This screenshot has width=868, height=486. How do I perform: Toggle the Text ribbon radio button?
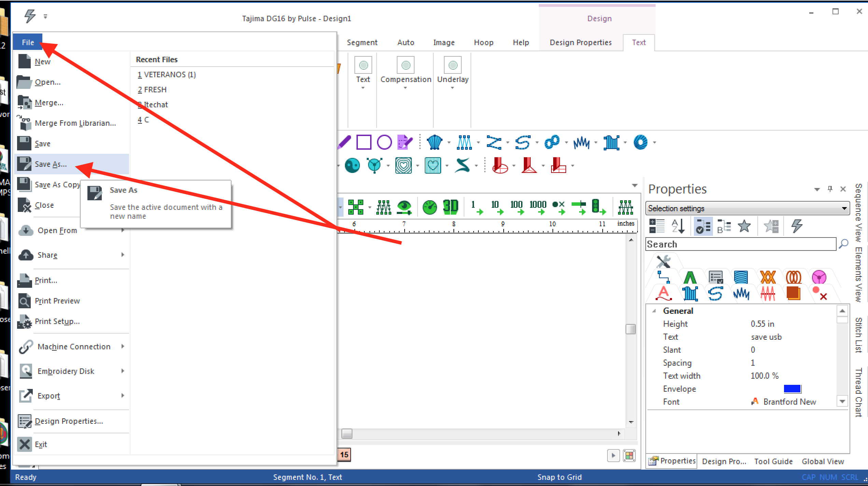tap(363, 65)
